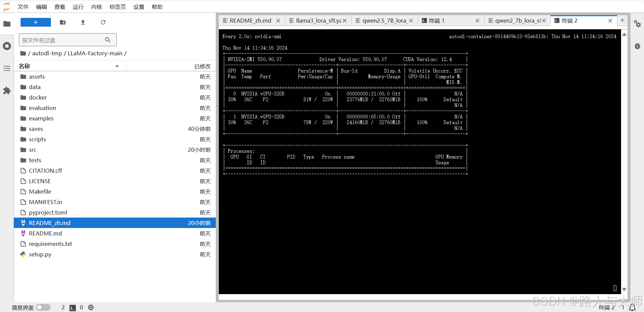Select the README_zh.md file row
This screenshot has height=312, width=644.
[x=115, y=223]
